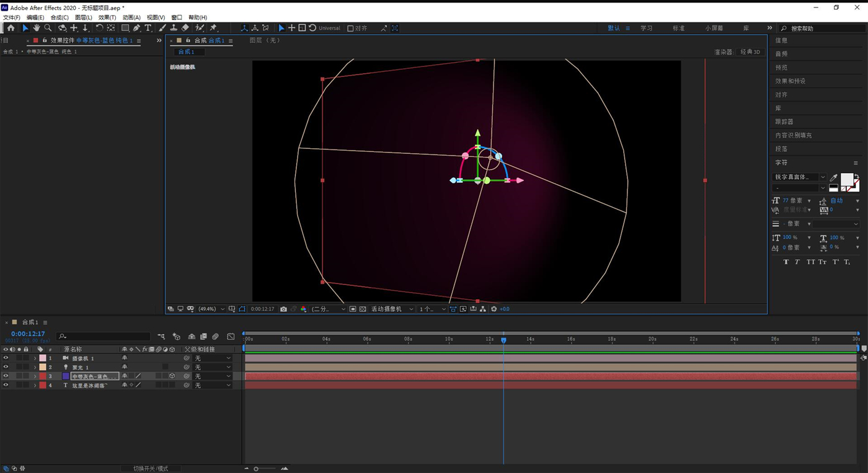The image size is (868, 473).
Task: Hide the 摄像机 1 layer
Action: (6, 358)
